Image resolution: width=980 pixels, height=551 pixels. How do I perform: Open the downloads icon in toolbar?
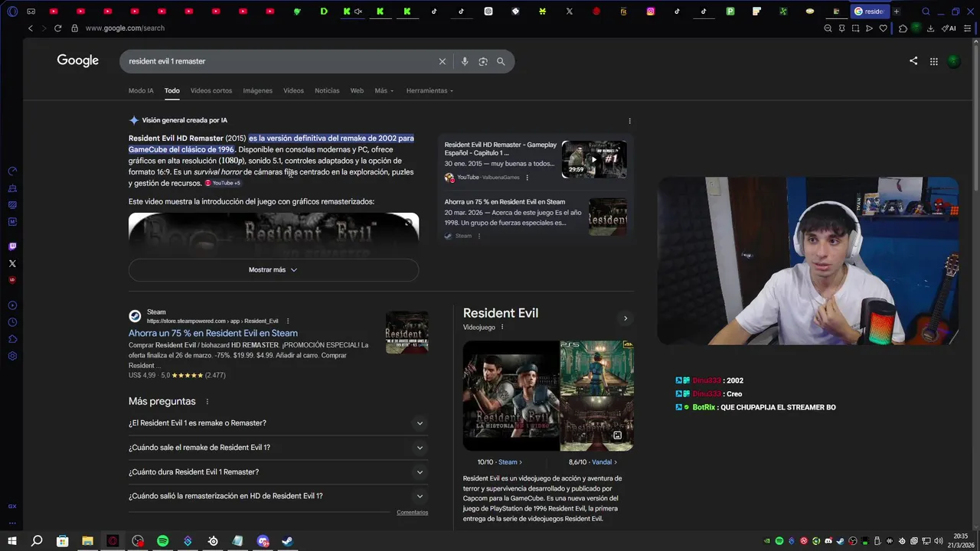(930, 28)
